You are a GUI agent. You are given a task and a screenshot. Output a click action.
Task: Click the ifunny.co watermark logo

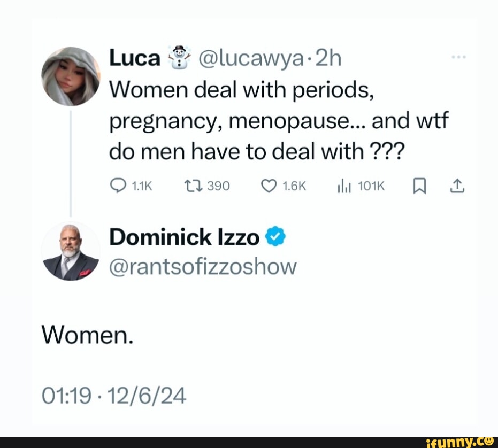tap(459, 442)
